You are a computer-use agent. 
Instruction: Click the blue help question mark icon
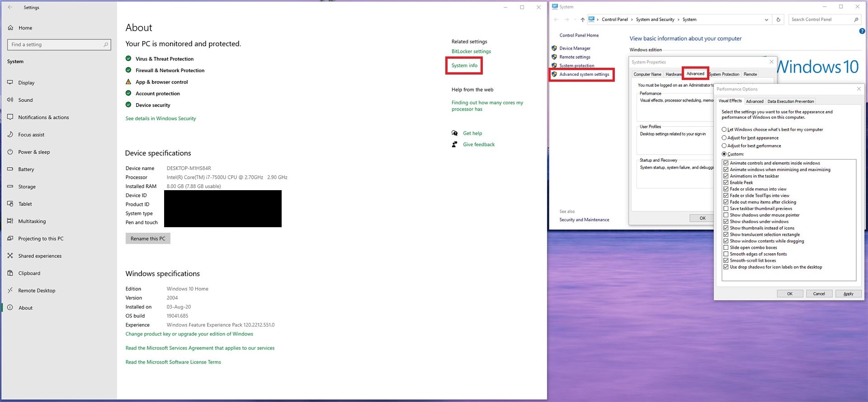[862, 31]
